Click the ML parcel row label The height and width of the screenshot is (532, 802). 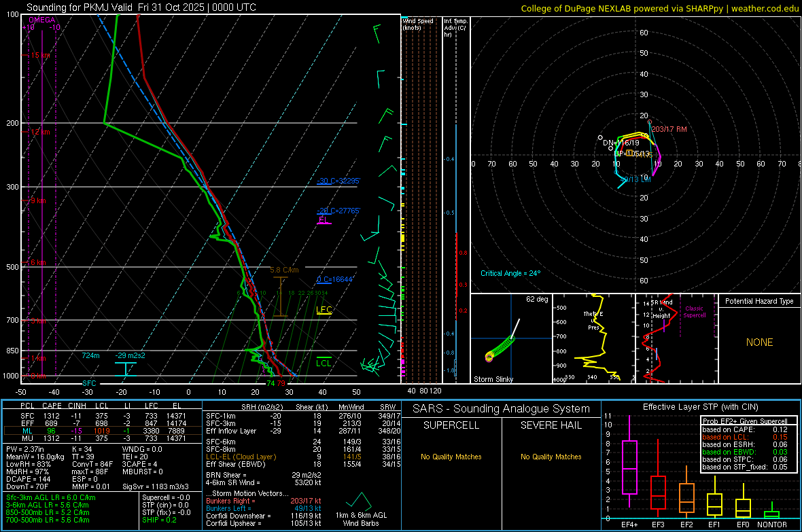[27, 431]
